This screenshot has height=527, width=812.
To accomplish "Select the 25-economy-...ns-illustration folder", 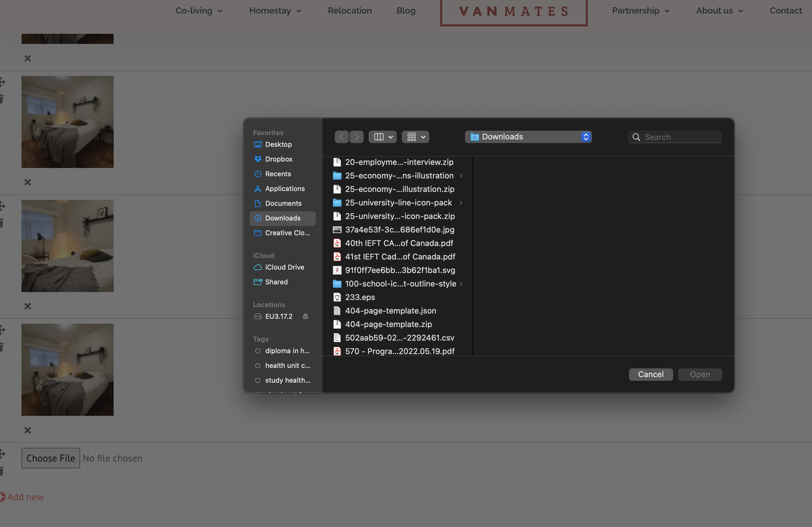I will pyautogui.click(x=393, y=176).
